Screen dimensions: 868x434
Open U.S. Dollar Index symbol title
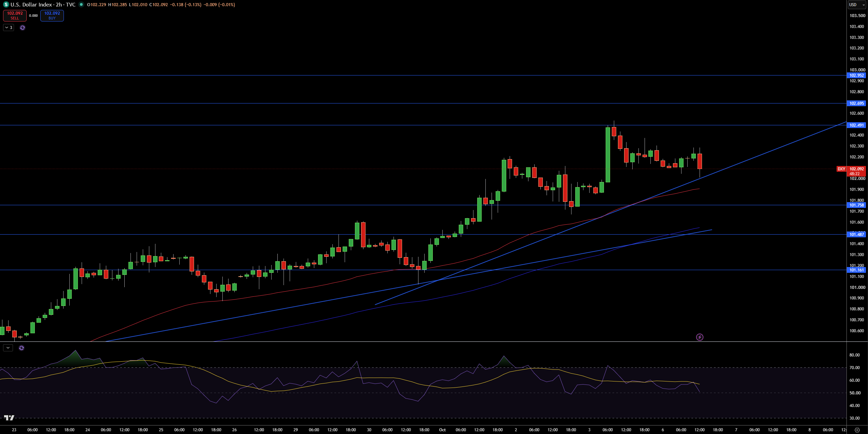(31, 5)
